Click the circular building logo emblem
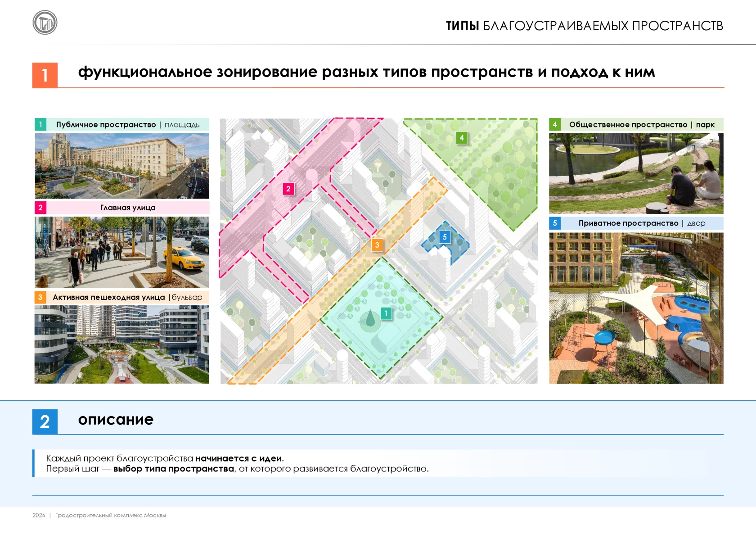 [45, 23]
